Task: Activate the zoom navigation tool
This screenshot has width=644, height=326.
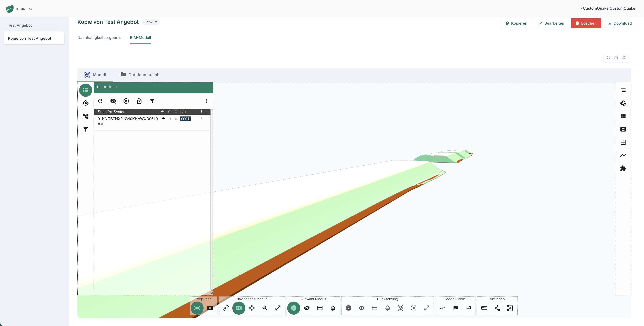Action: (x=265, y=308)
